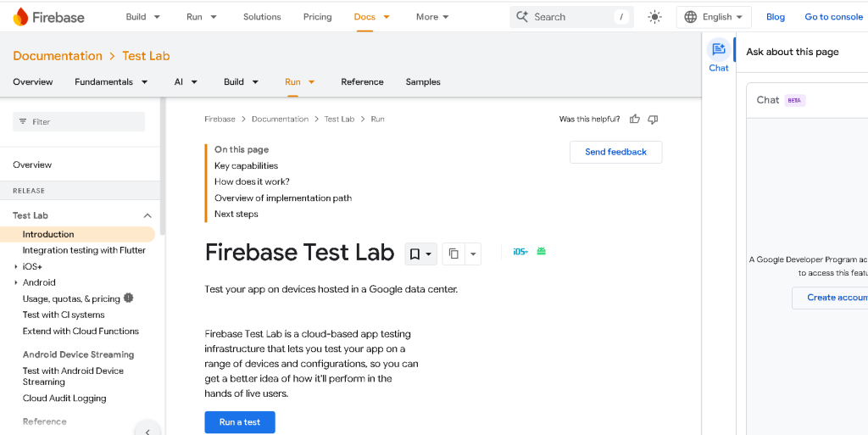Click the thumbs up helpful icon
The image size is (868, 435).
[x=635, y=119]
